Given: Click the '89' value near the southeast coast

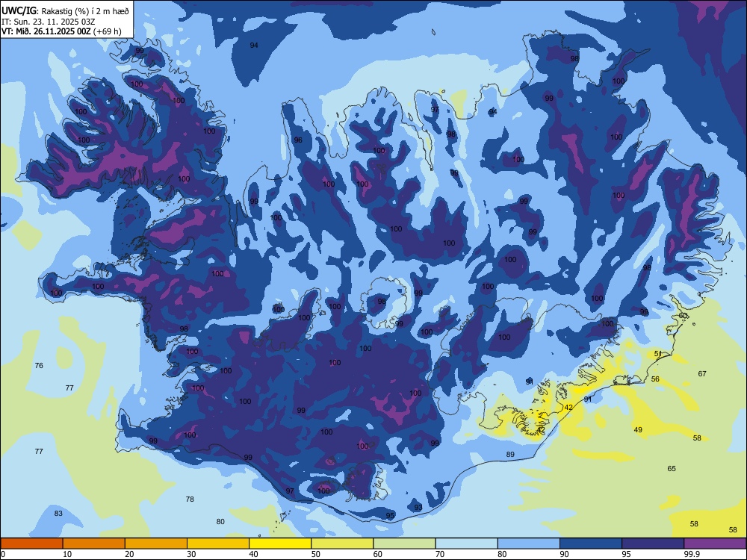Looking at the screenshot, I should pyautogui.click(x=510, y=454).
